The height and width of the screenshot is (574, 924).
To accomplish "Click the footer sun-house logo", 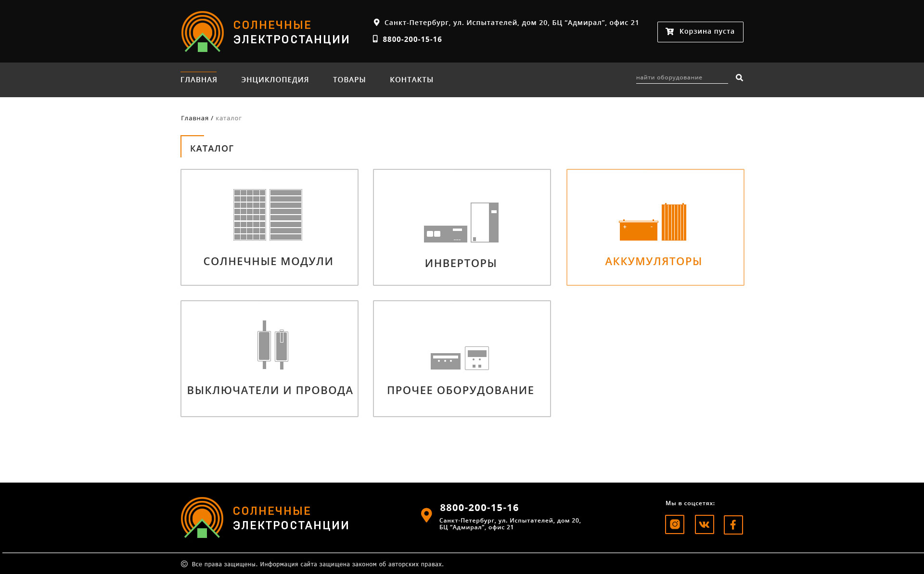I will tap(202, 518).
